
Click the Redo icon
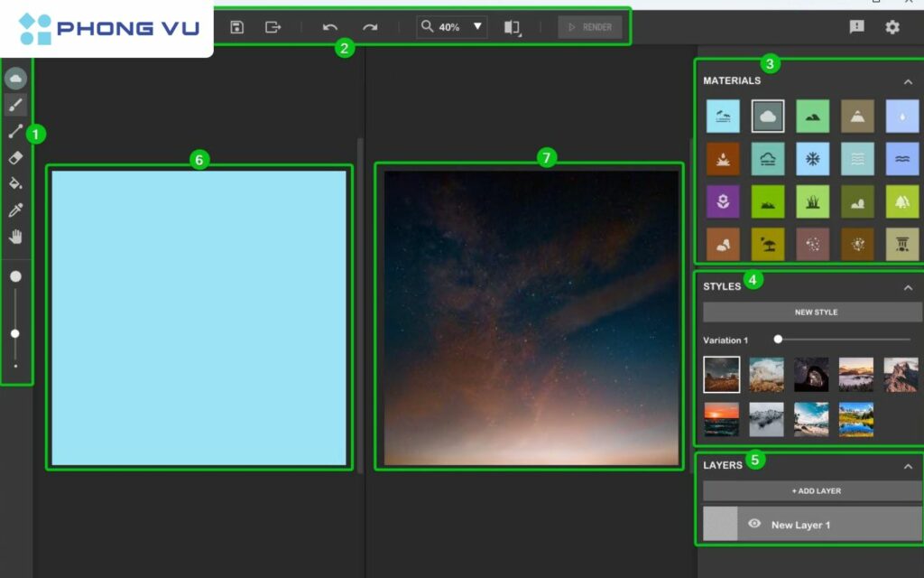click(x=370, y=27)
